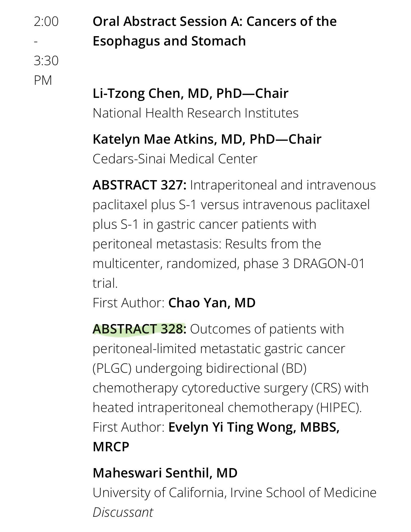
Task: Click the Discussant role label
Action: tap(123, 512)
